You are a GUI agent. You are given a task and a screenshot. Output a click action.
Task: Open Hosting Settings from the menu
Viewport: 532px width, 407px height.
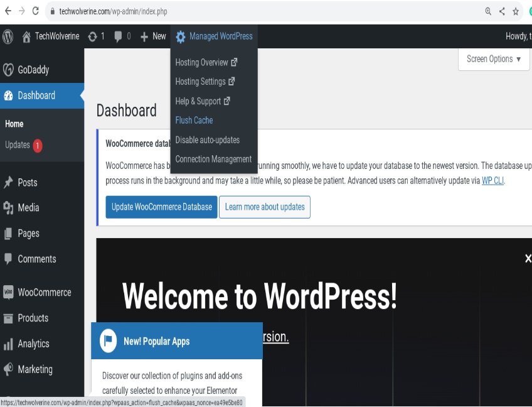205,82
